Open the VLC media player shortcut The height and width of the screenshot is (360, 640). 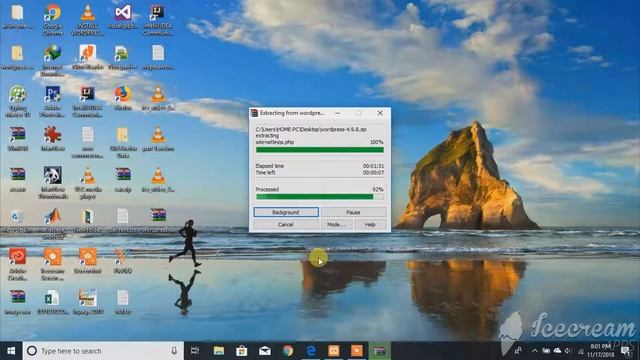pos(87,182)
